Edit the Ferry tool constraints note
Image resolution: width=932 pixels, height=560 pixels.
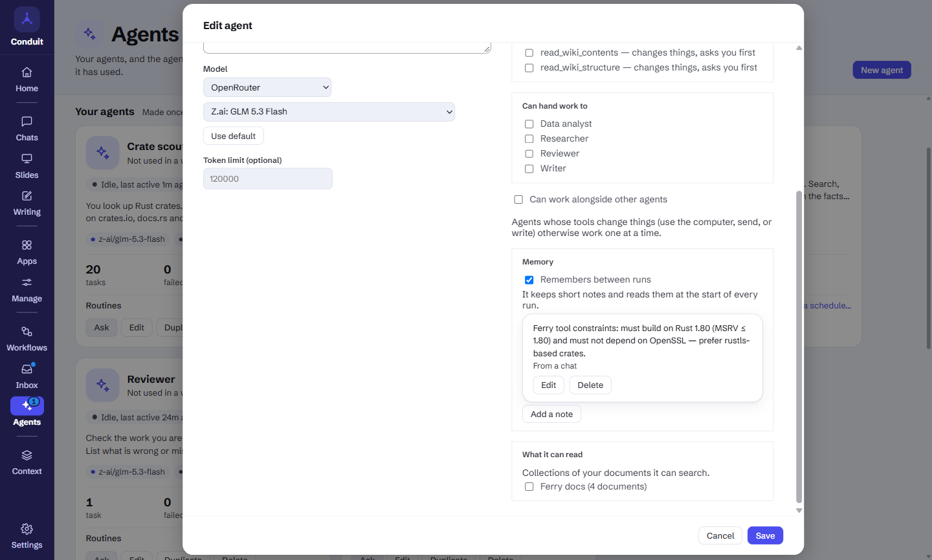click(548, 385)
